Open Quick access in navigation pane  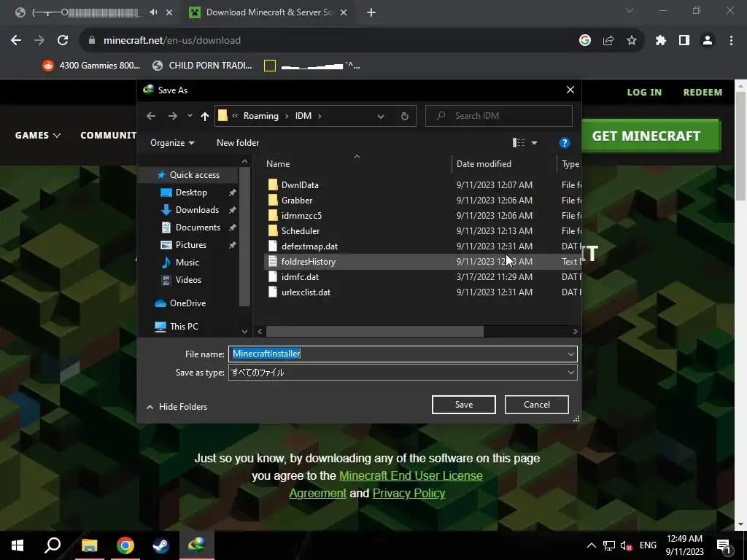[194, 175]
